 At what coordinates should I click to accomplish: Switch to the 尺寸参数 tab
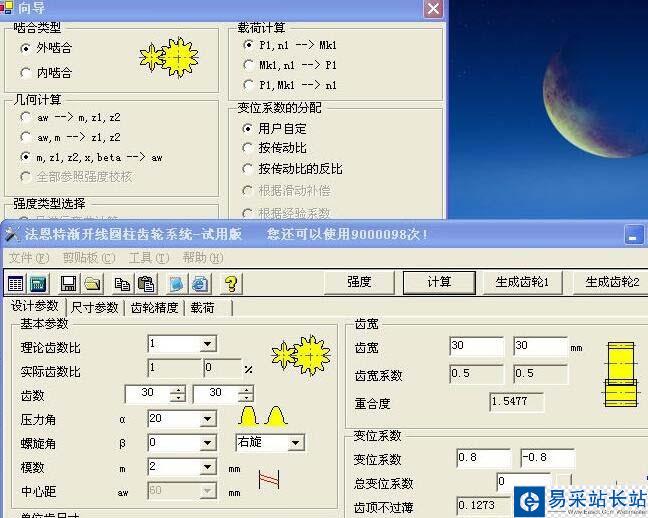click(95, 308)
